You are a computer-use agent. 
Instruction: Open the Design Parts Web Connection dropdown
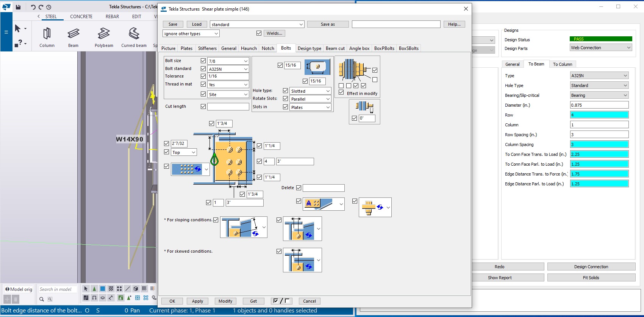601,48
